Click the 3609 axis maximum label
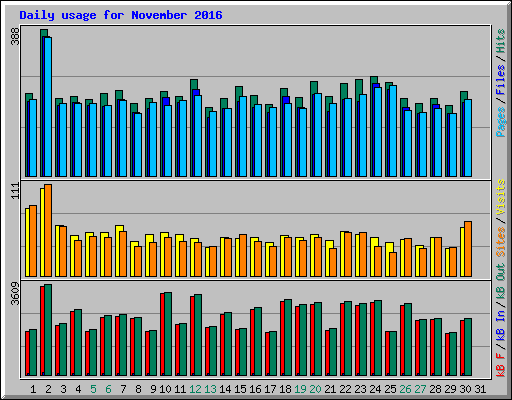 coord(15,294)
